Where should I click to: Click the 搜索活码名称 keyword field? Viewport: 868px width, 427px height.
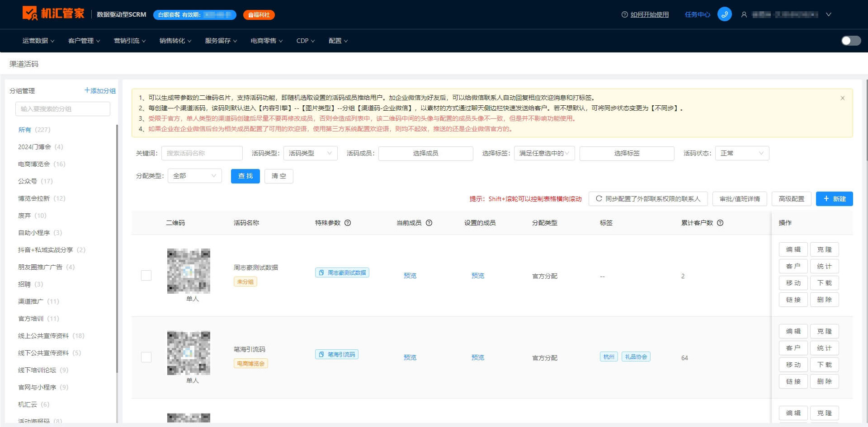(202, 153)
